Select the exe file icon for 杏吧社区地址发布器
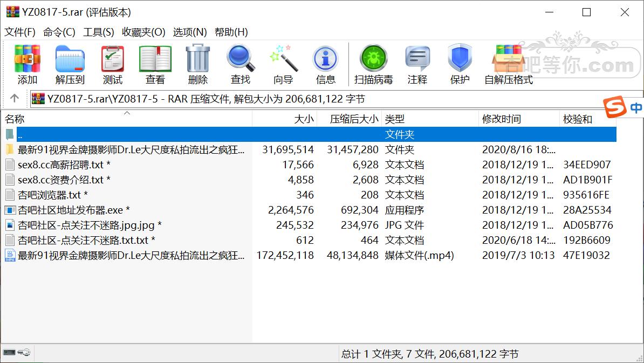This screenshot has height=363, width=644. 10,210
